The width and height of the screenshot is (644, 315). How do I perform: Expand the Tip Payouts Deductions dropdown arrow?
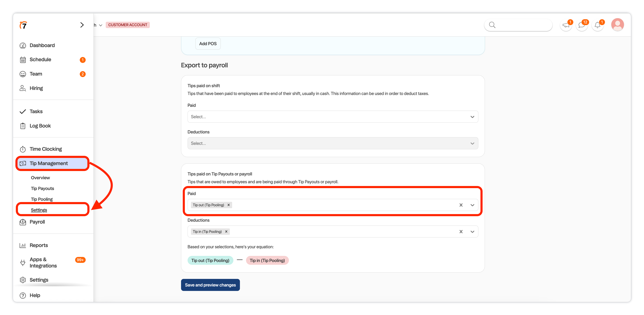pos(472,231)
